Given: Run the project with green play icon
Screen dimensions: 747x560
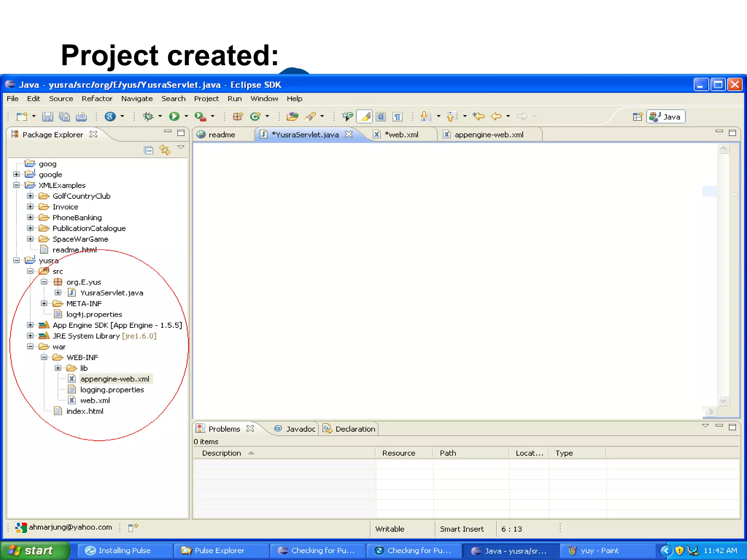Looking at the screenshot, I should point(174,116).
